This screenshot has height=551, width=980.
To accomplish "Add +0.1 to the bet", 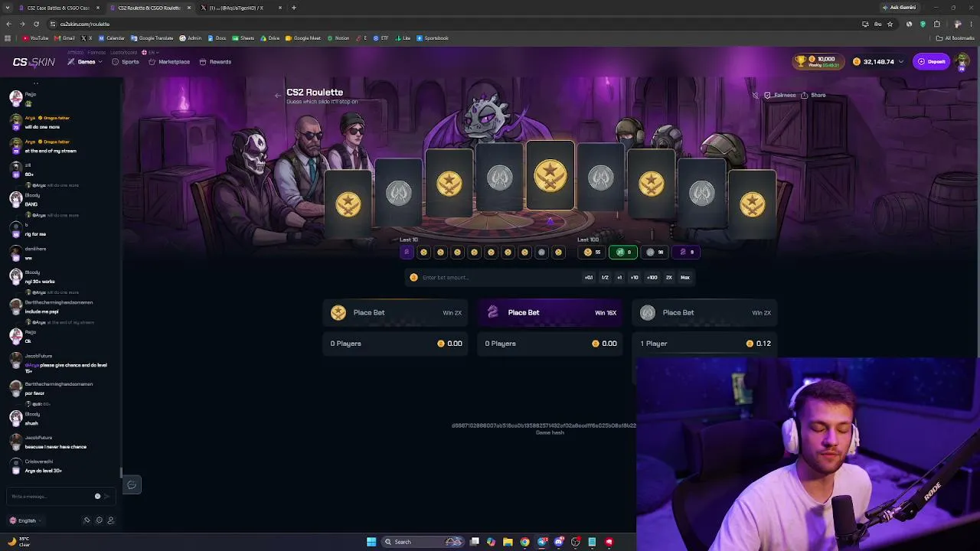I will 589,278.
